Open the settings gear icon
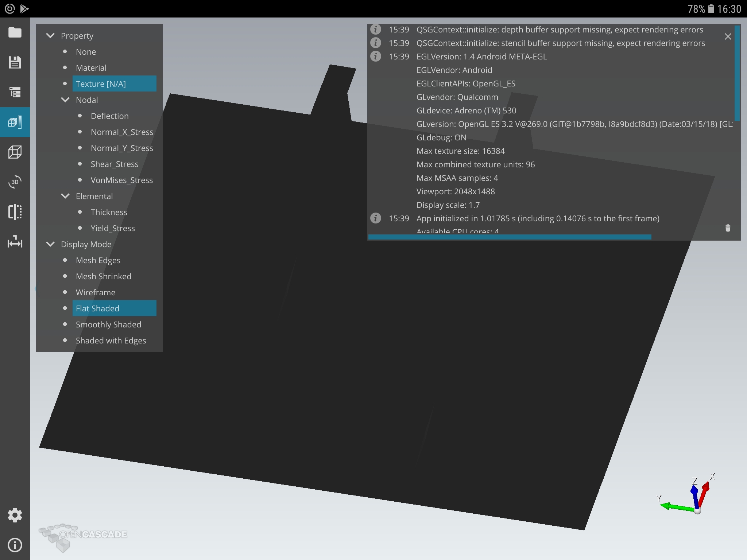Screen dimensions: 747x560 coord(15,515)
